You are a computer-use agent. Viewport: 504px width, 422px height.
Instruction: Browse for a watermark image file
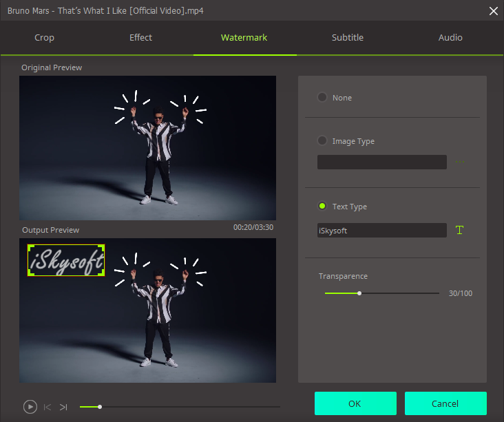point(459,162)
